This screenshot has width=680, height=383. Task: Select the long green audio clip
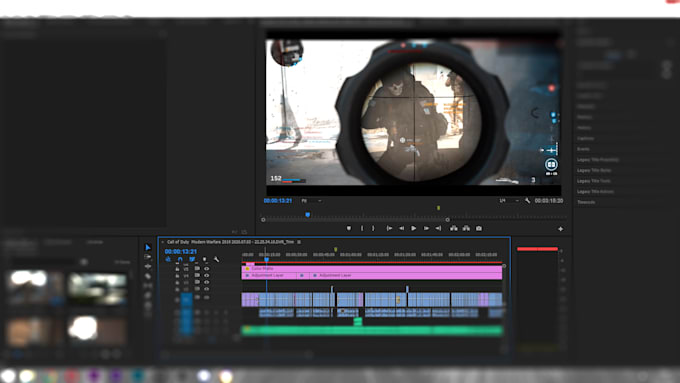tap(372, 331)
